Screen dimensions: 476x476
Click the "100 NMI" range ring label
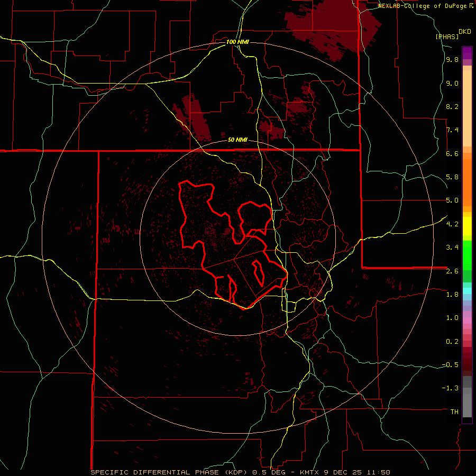tap(237, 42)
